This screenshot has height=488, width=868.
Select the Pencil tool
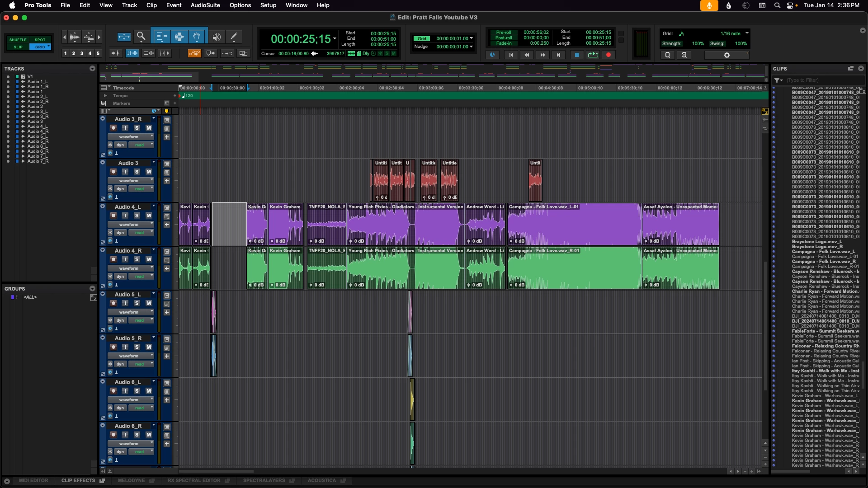(234, 37)
